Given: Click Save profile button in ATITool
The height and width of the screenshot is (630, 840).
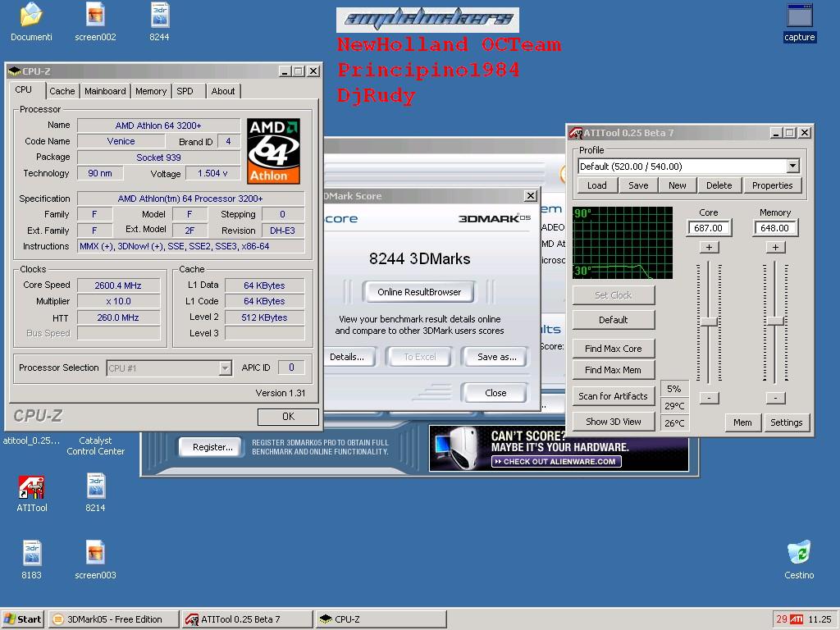Looking at the screenshot, I should (638, 185).
